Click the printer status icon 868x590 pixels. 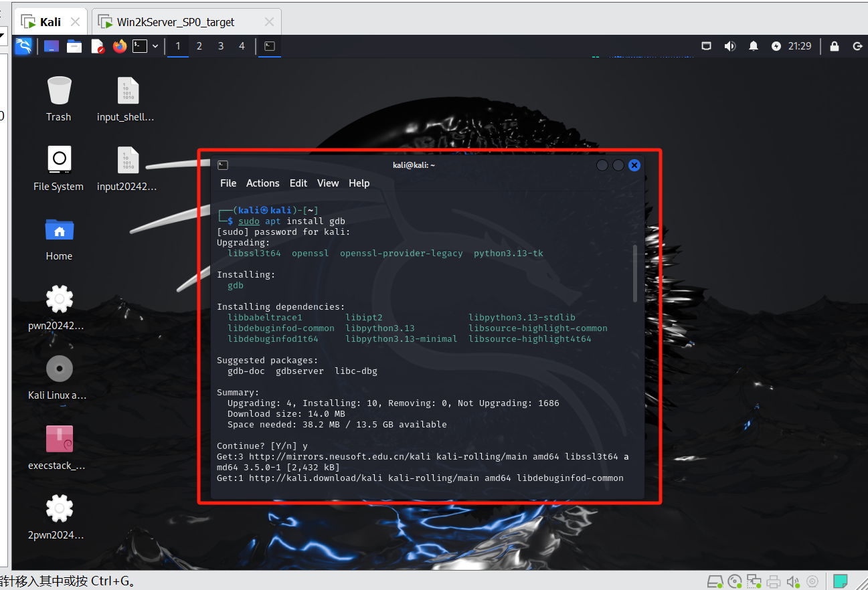point(774,581)
